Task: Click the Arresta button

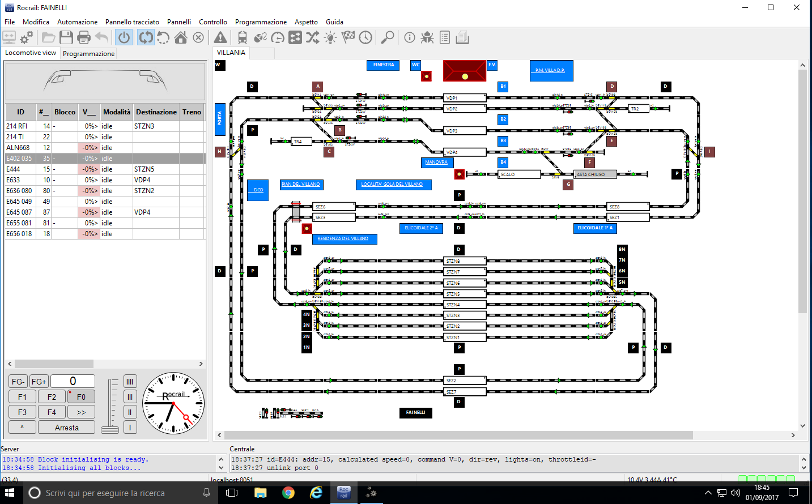Action: (x=67, y=428)
